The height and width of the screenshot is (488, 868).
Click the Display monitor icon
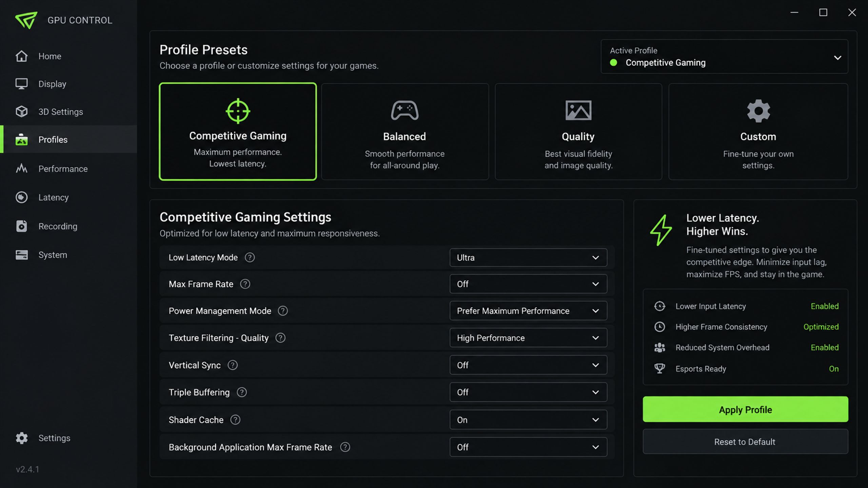click(22, 84)
